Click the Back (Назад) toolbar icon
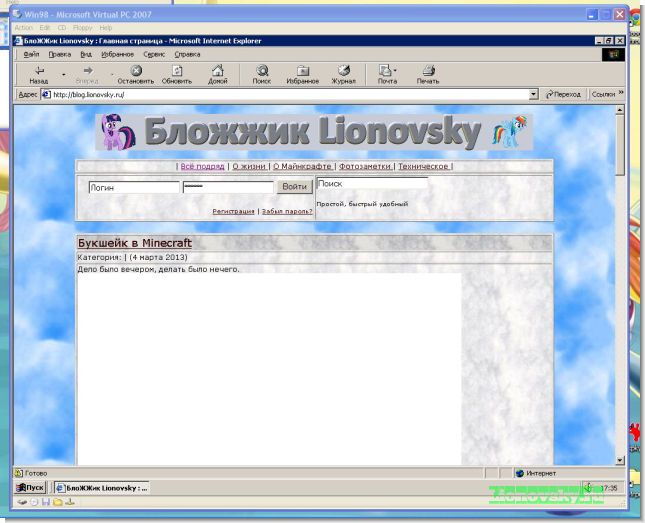This screenshot has height=523, width=645. pyautogui.click(x=38, y=71)
